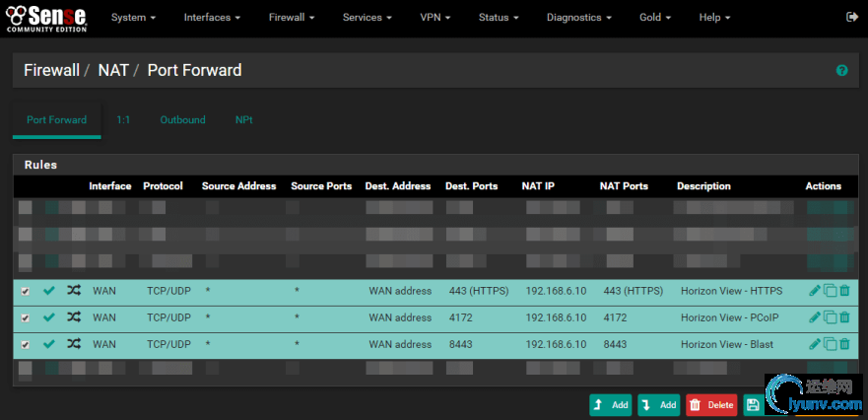The height and width of the screenshot is (420, 868).
Task: Click the shuffle icon on the Blast rule
Action: tap(74, 344)
